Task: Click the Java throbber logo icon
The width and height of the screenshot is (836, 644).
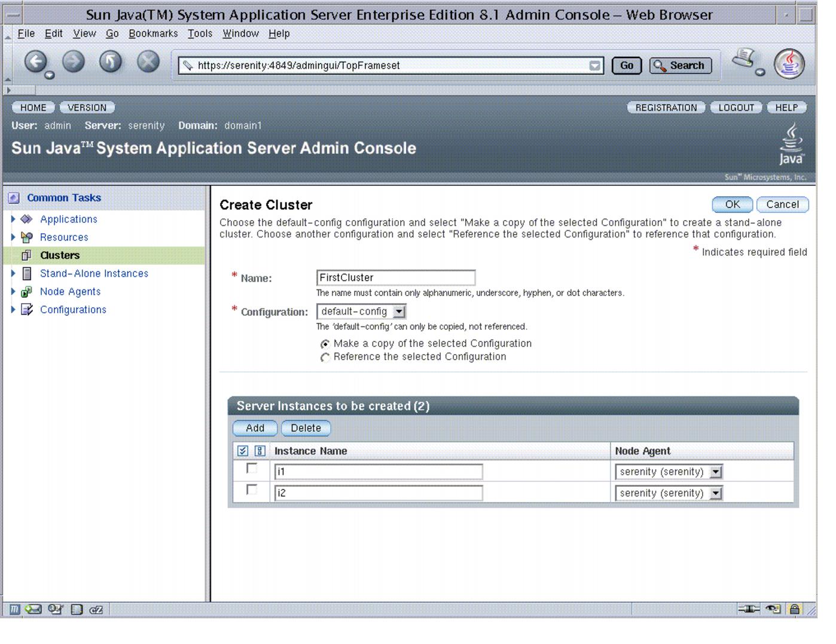Action: tap(789, 64)
